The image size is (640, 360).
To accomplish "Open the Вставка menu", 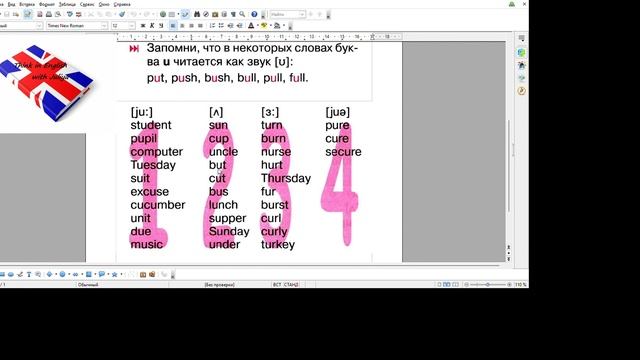I will pos(27,4).
